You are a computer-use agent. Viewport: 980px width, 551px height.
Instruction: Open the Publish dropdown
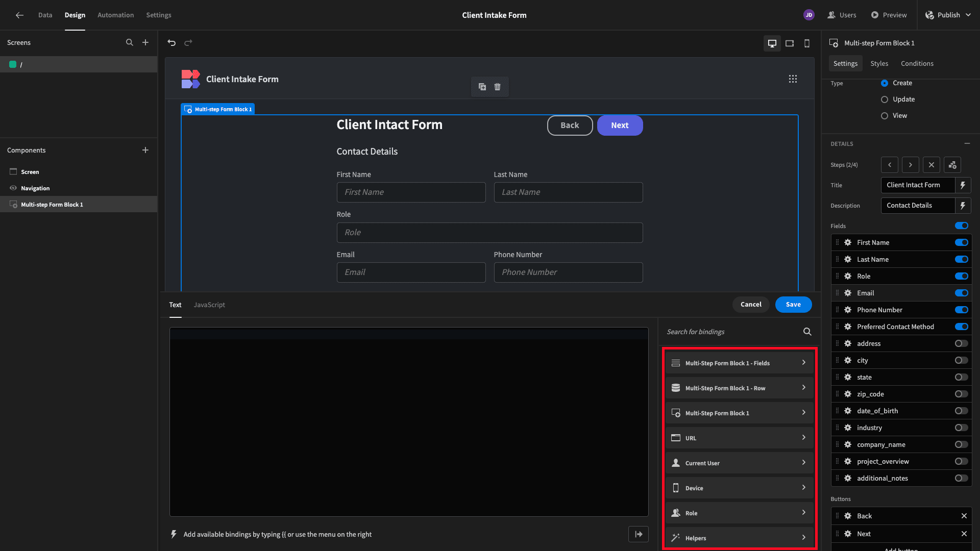968,15
